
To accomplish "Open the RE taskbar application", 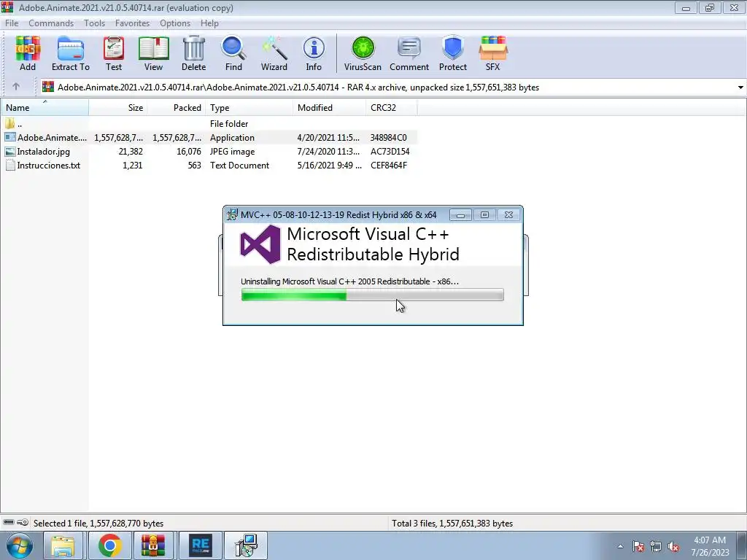I will coord(201,545).
